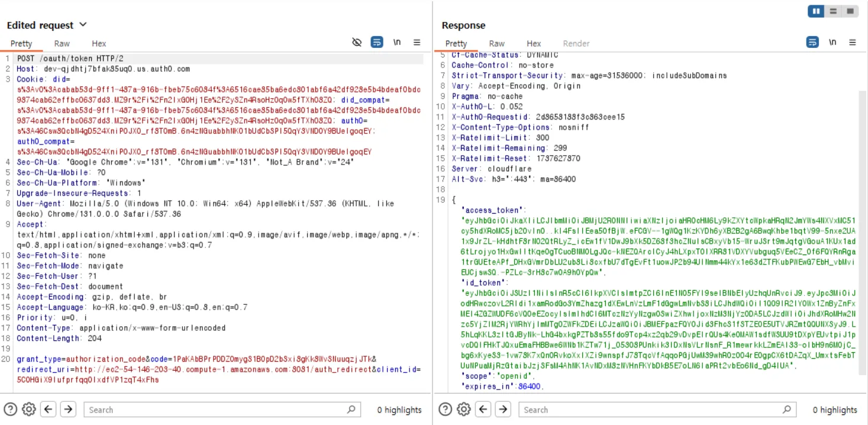The height and width of the screenshot is (425, 868).
Task: Select side-by-side layout icon
Action: [x=817, y=11]
